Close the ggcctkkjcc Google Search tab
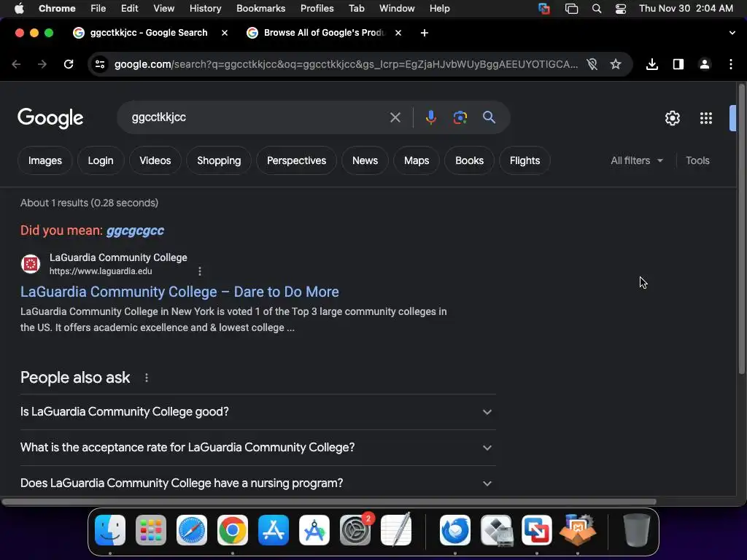Viewport: 747px width, 560px height. pyautogui.click(x=225, y=33)
